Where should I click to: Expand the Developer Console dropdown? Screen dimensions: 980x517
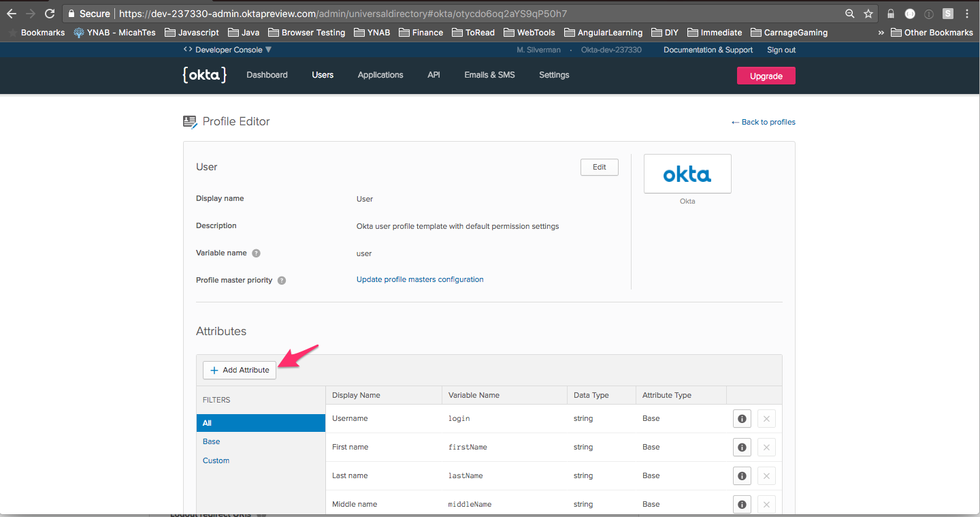click(228, 50)
